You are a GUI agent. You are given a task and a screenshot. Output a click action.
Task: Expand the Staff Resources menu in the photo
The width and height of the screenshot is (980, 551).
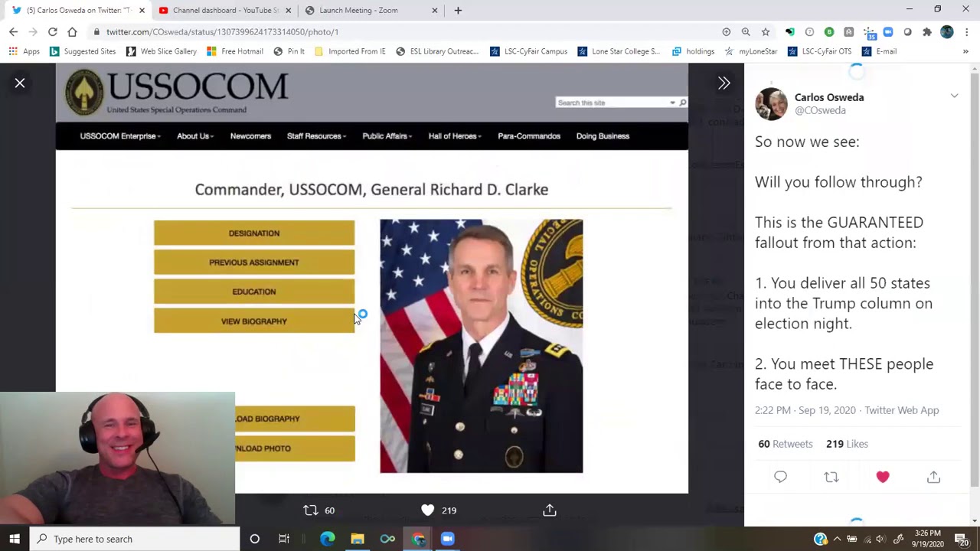pyautogui.click(x=316, y=136)
